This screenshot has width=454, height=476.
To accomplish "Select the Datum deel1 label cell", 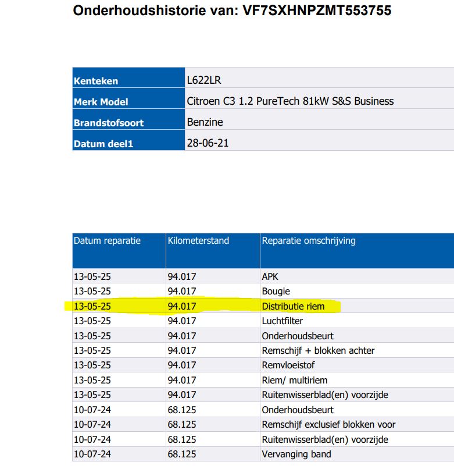I will click(x=103, y=144).
